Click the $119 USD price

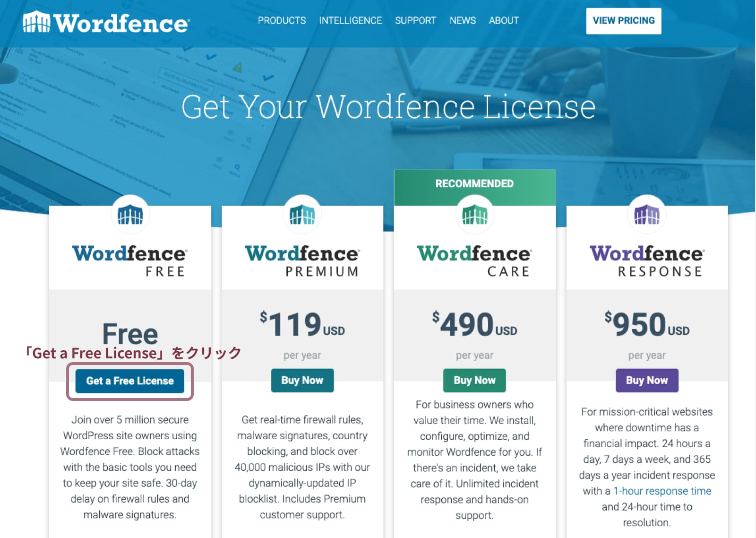302,324
